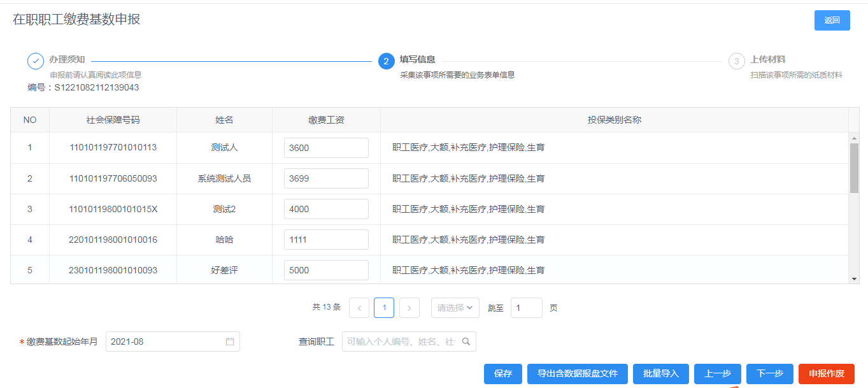
Task: Open the 缴费基数起始年月 date picker
Action: [x=166, y=341]
